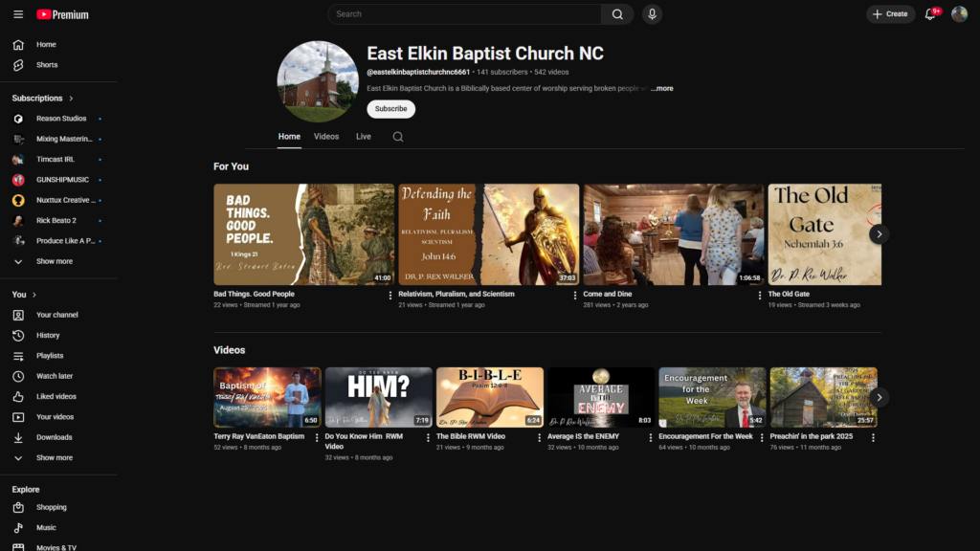Open options for Preachin' in the park 2025
The height and width of the screenshot is (551, 980).
873,438
